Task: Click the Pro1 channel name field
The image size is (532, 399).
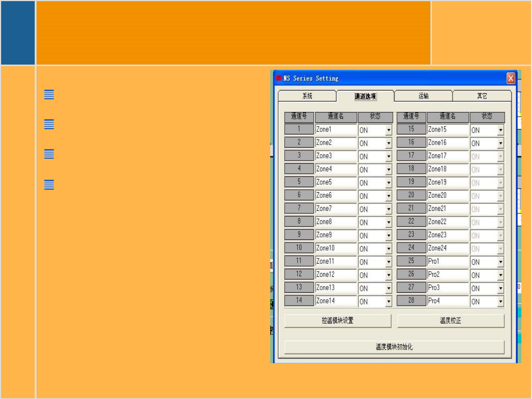Action: (448, 261)
